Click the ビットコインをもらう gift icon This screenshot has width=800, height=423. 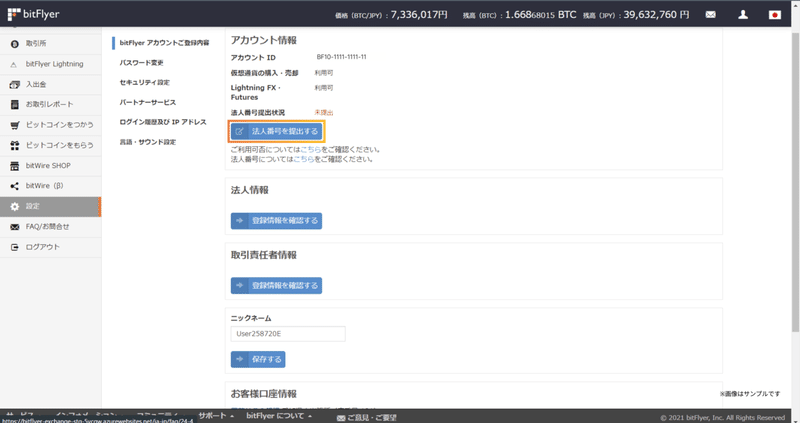(x=14, y=145)
